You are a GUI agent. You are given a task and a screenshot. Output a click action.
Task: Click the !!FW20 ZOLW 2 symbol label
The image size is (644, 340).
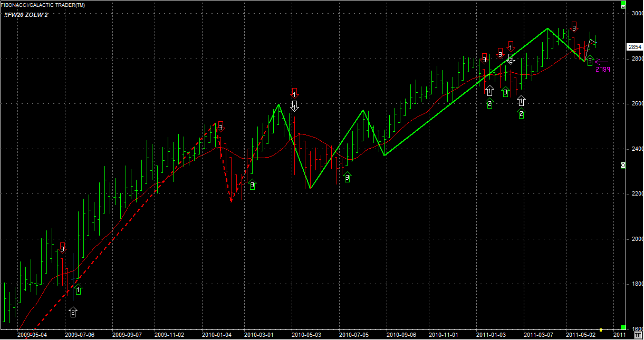[x=26, y=15]
